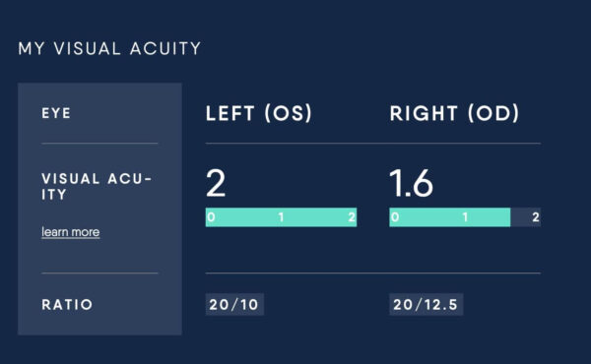Screen dimensions: 591x364
Task: Select the 20/12.5 ratio badge
Action: point(426,304)
